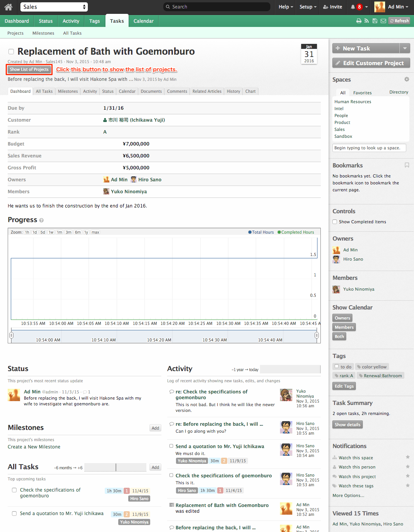The height and width of the screenshot is (532, 414).
Task: Open the Setup dropdown menu
Action: point(308,7)
